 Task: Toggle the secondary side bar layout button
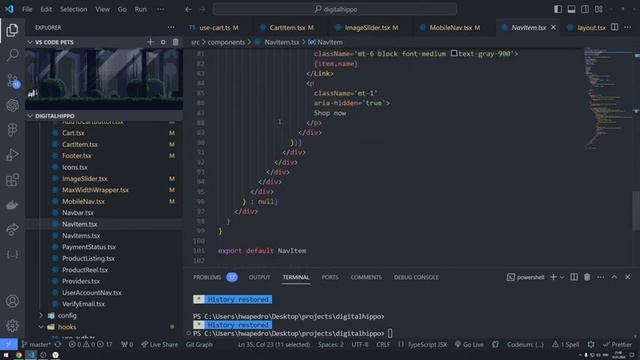585,9
